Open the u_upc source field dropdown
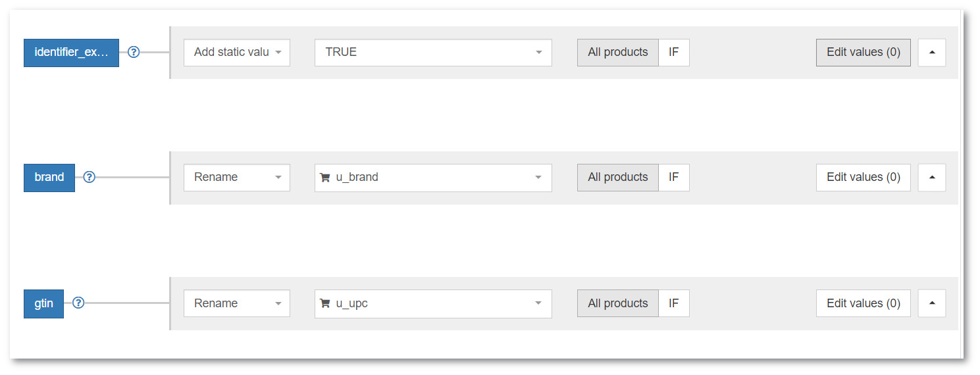The image size is (980, 375). click(433, 303)
